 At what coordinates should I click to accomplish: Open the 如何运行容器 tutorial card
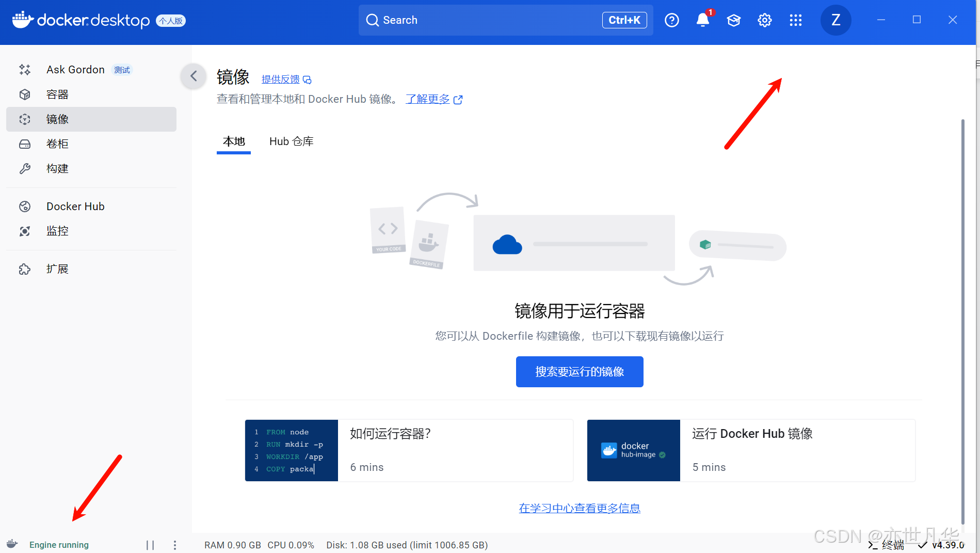click(409, 450)
